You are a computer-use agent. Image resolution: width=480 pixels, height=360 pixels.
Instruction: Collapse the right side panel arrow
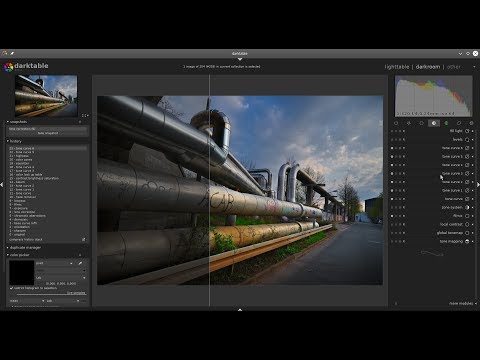(478, 184)
